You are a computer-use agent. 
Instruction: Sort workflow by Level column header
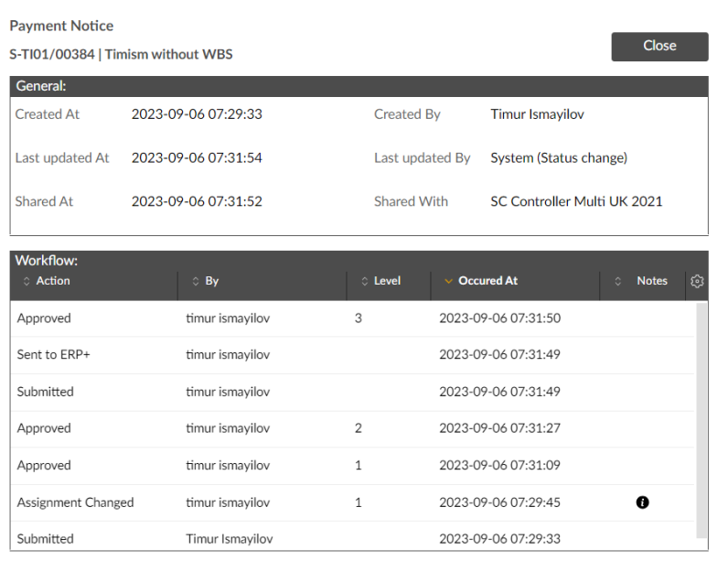(x=387, y=280)
